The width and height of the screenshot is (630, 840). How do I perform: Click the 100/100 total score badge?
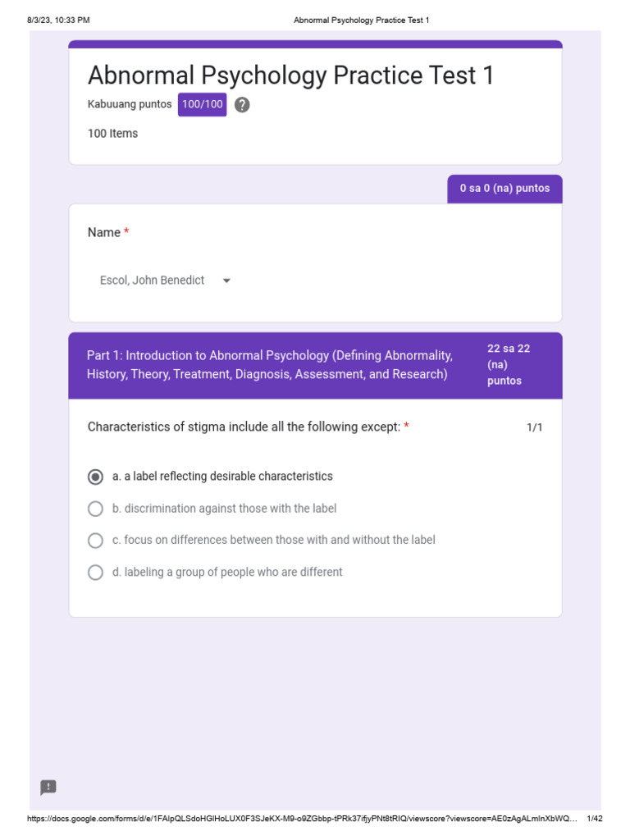tap(202, 105)
